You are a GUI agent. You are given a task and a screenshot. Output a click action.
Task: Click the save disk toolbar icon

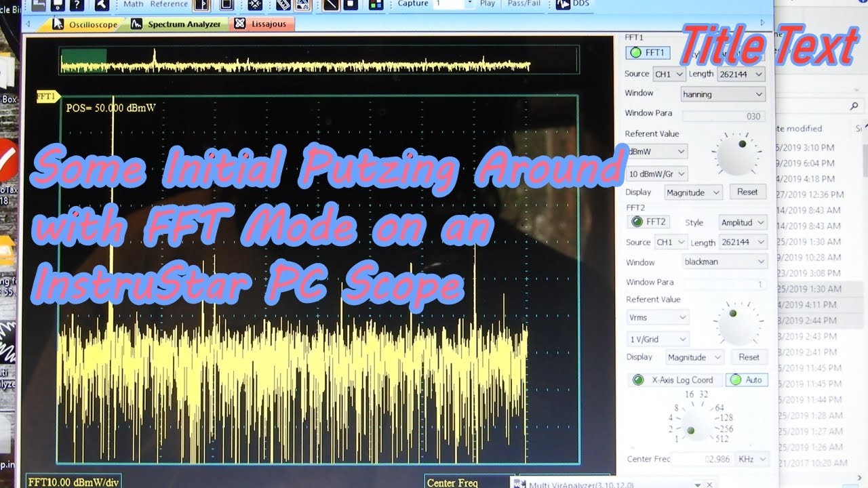tap(58, 4)
